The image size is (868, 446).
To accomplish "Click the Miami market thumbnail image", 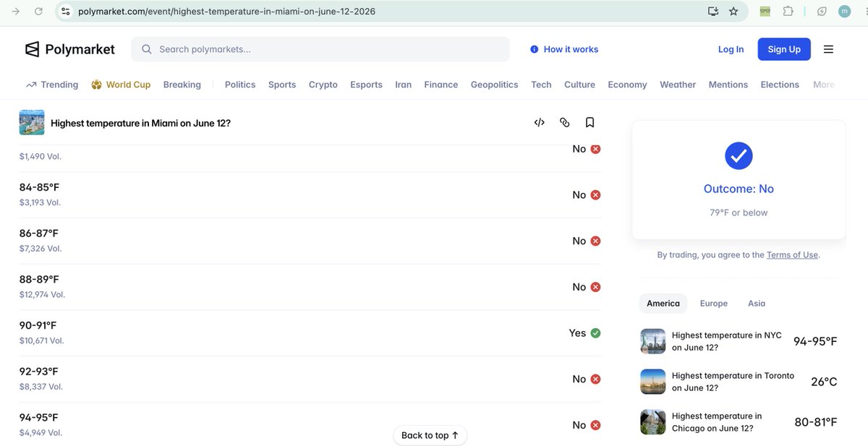I will click(32, 123).
